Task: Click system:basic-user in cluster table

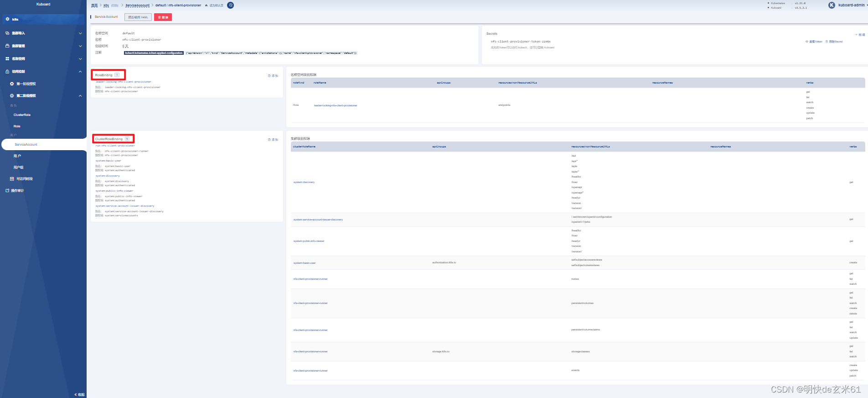Action: click(305, 263)
